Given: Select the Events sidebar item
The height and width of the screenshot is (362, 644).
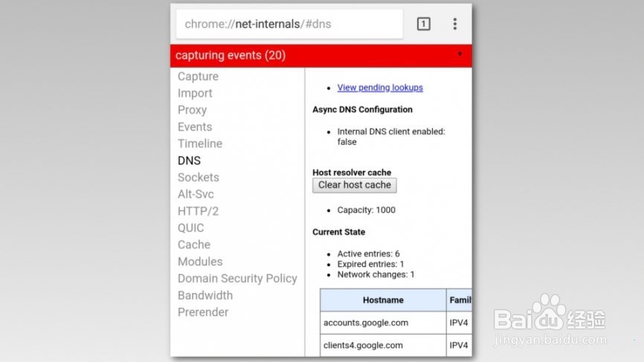Looking at the screenshot, I should (195, 127).
